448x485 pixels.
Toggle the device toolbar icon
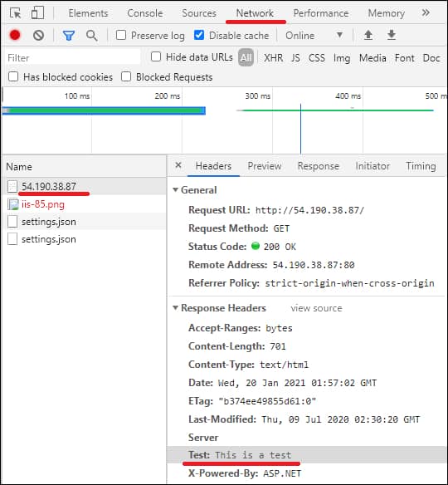coord(37,13)
